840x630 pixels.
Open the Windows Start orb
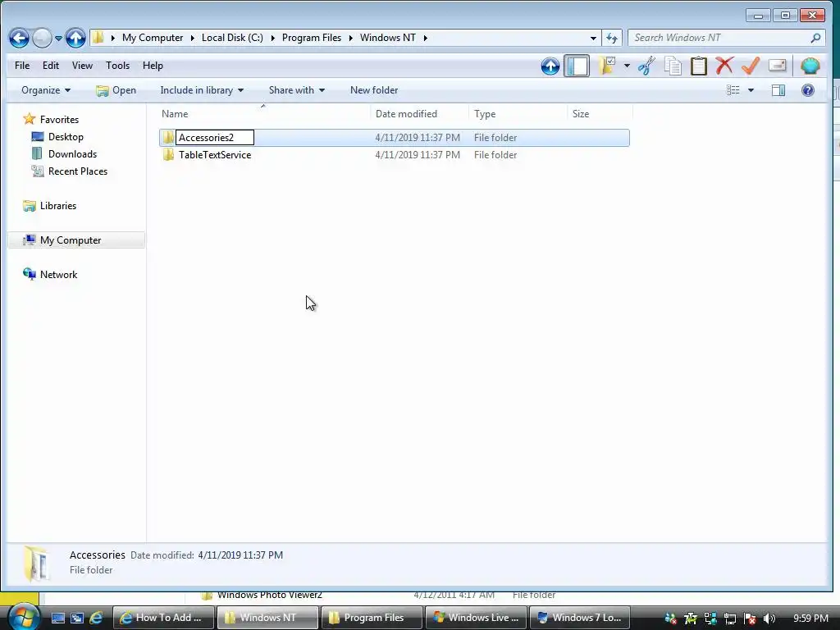pyautogui.click(x=22, y=617)
